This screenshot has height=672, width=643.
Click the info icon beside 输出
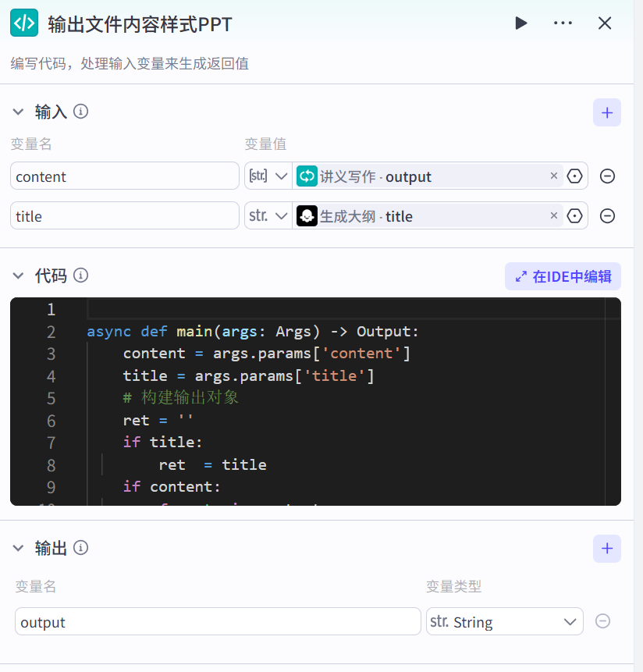click(x=81, y=548)
